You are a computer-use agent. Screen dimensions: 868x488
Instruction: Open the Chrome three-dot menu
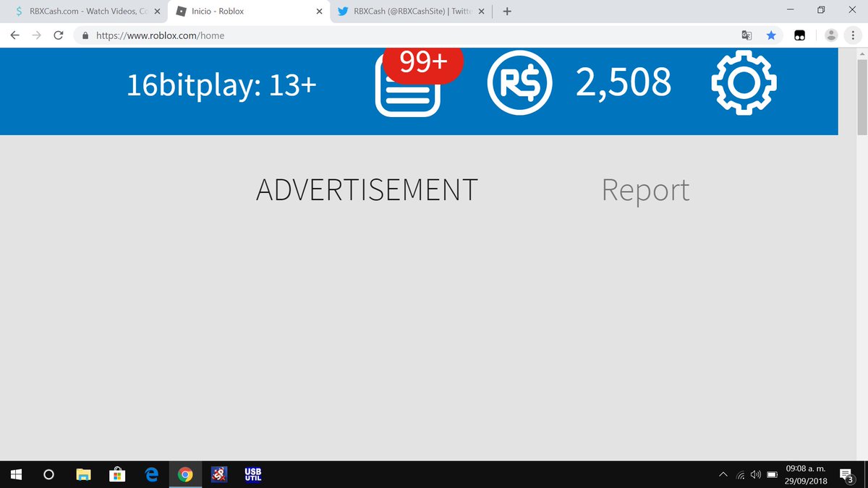point(854,35)
